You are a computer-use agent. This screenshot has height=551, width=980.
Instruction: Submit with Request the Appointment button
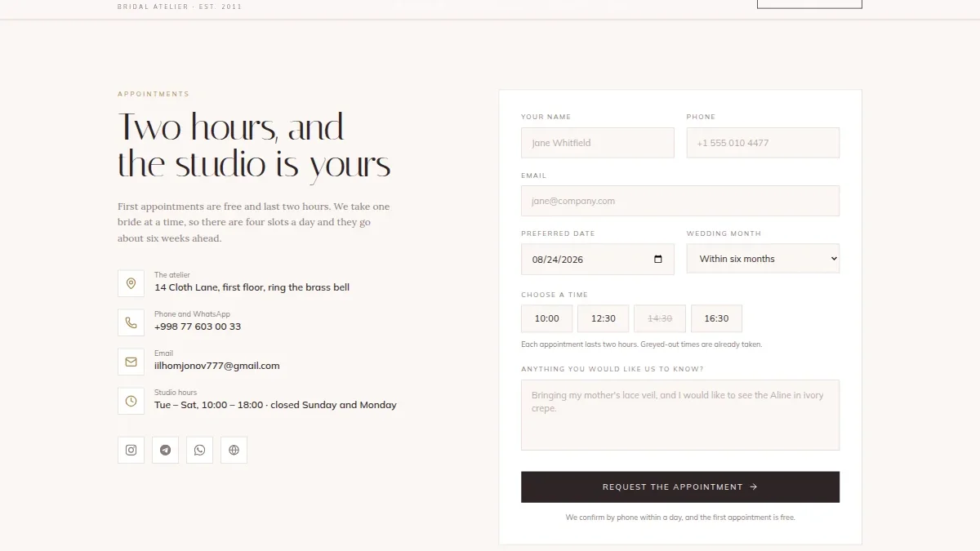click(x=680, y=487)
